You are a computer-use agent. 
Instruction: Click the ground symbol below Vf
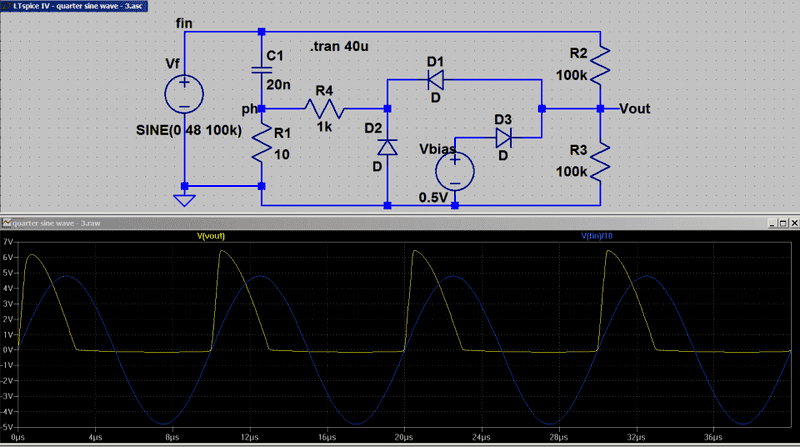[184, 200]
